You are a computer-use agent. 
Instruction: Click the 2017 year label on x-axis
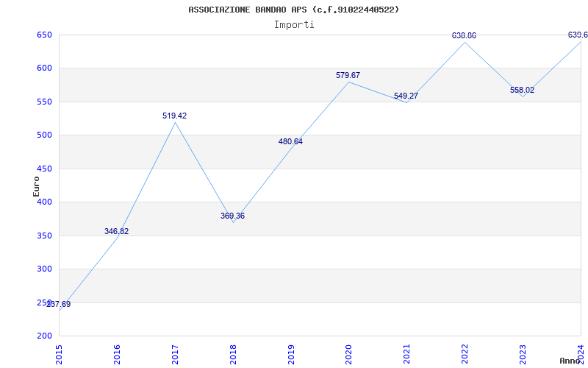(x=175, y=354)
